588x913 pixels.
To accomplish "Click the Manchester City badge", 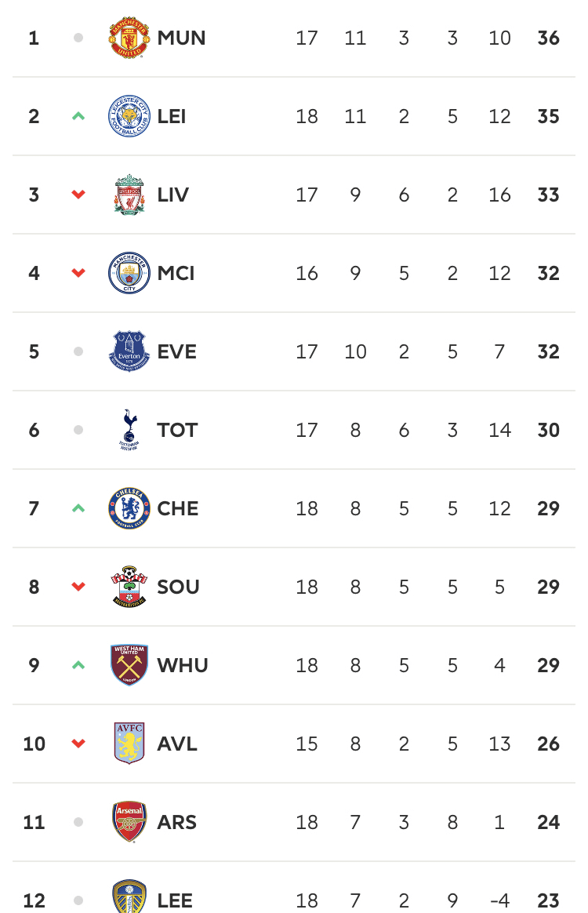I will pyautogui.click(x=129, y=273).
